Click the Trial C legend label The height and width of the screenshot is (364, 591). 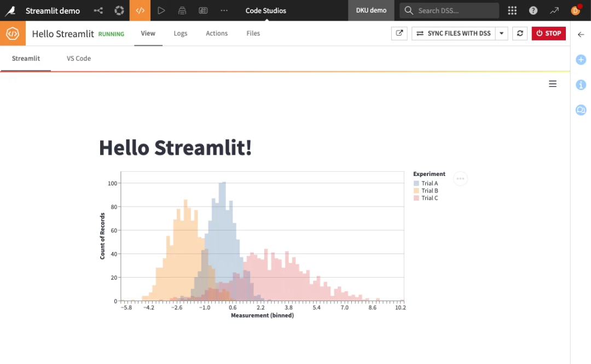[430, 198]
